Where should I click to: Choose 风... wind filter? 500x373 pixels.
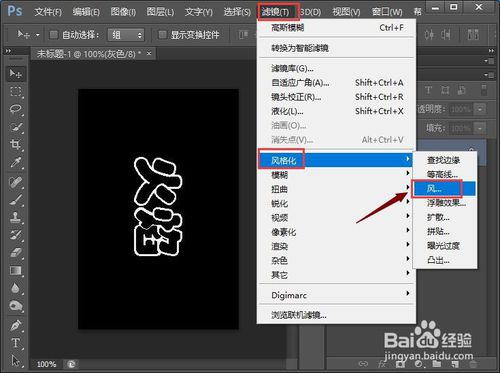(x=445, y=189)
